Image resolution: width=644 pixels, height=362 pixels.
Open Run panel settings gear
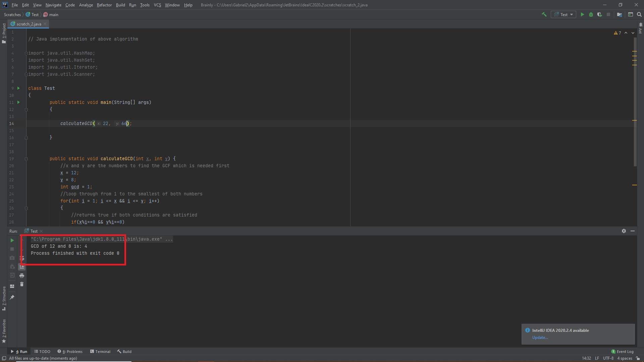pos(624,231)
